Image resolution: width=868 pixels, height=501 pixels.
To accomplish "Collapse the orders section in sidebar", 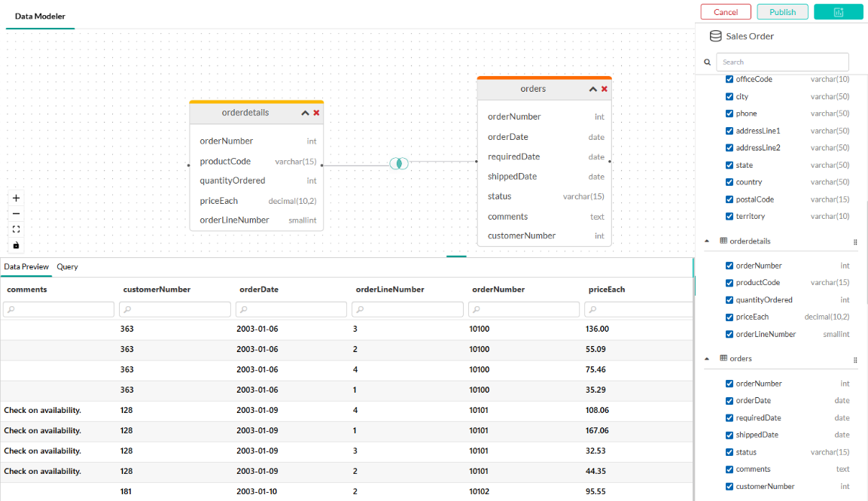I will (707, 359).
